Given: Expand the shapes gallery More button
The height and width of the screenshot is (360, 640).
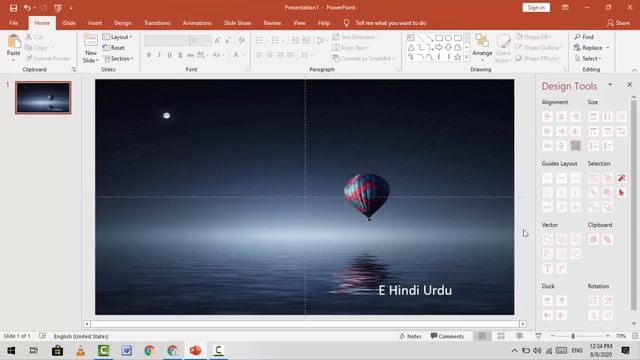Looking at the screenshot, I should 467,57.
